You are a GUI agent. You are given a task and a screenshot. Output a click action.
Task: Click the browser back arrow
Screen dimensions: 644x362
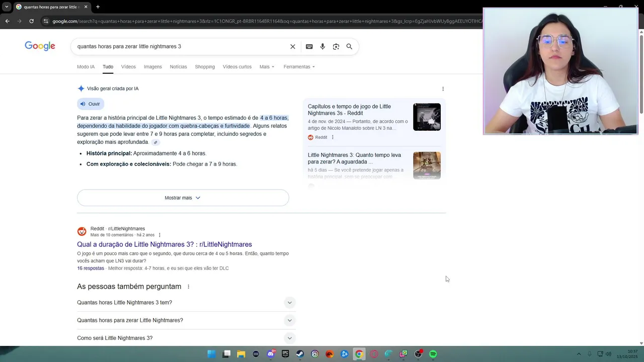click(x=7, y=21)
